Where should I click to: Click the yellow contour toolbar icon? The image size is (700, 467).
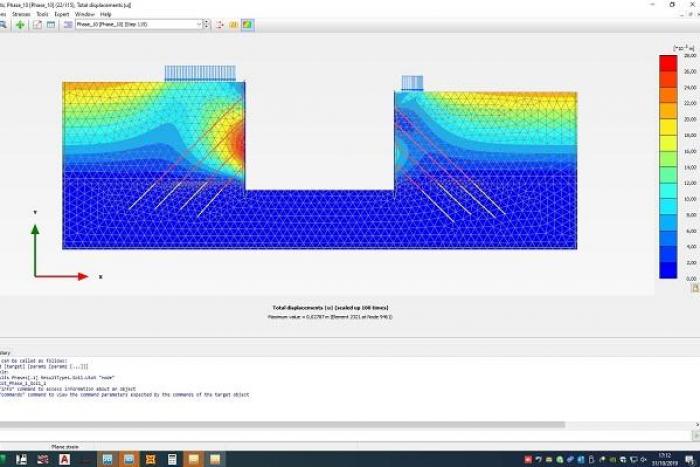pyautogui.click(x=234, y=24)
